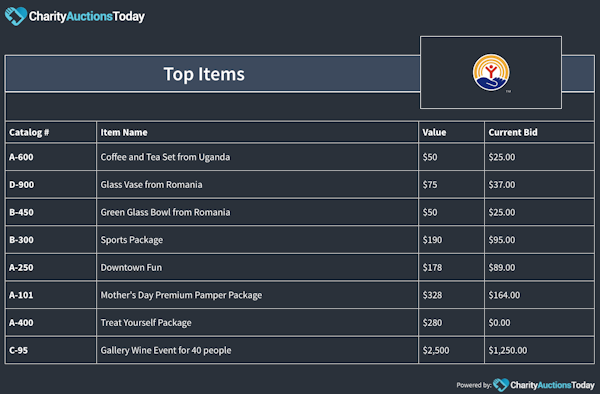This screenshot has height=394, width=600.
Task: Select the Value column header
Action: click(434, 132)
